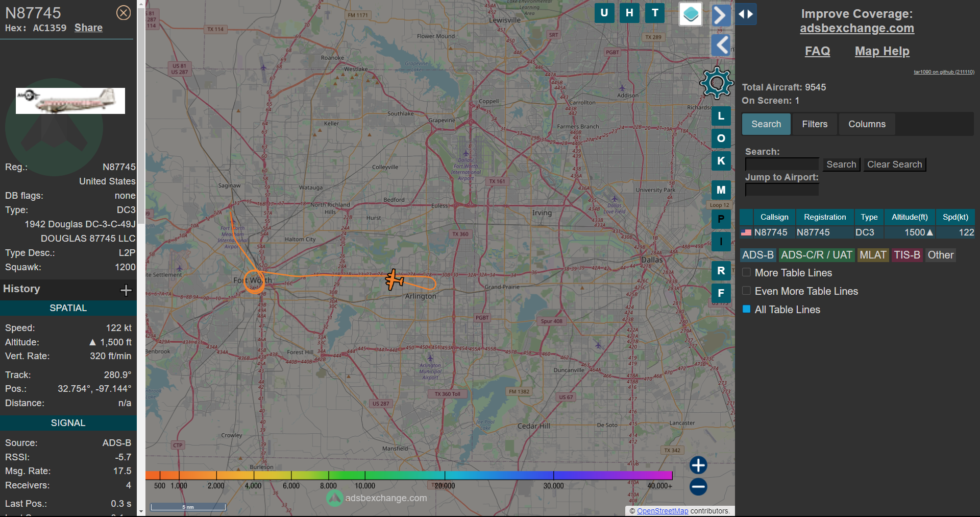Sort table by Spd(kt) column
The image size is (980, 517).
tap(955, 217)
